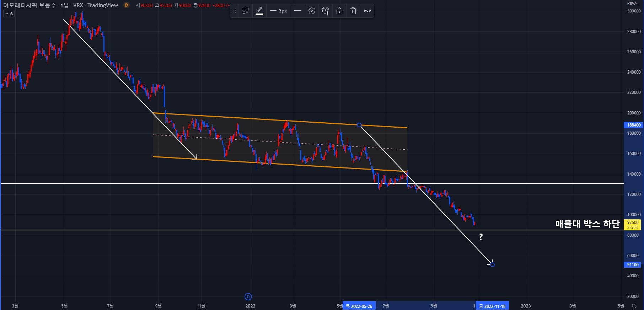
Task: Select the text annotation 매물대 박스 하단
Action: (x=587, y=224)
